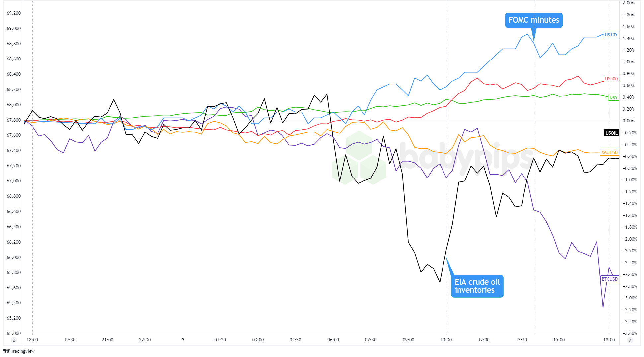
Task: Select the US500 series label
Action: 611,79
